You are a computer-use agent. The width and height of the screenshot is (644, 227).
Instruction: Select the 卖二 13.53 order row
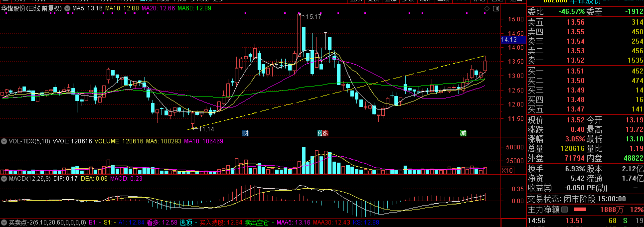(x=585, y=51)
